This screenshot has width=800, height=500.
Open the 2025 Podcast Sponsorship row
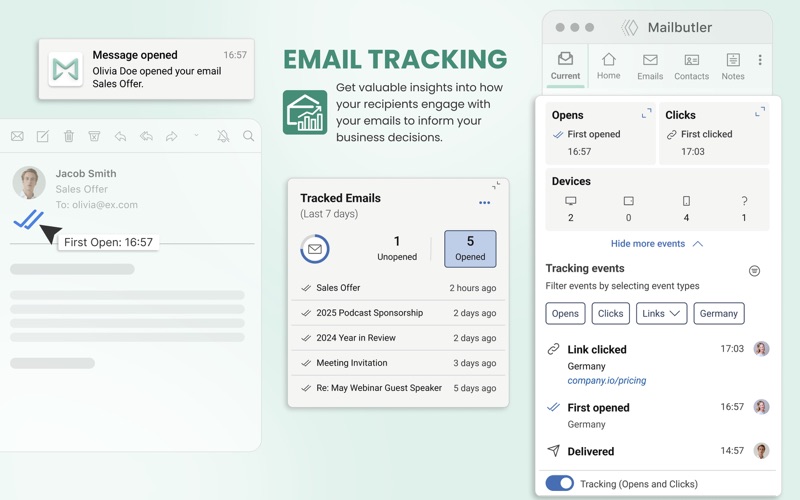pos(398,313)
